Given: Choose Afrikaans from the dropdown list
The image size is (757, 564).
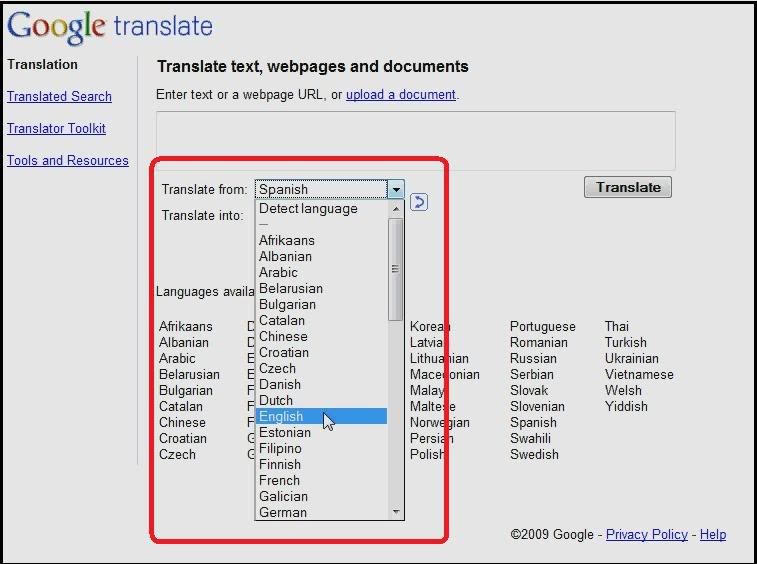Looking at the screenshot, I should click(322, 240).
